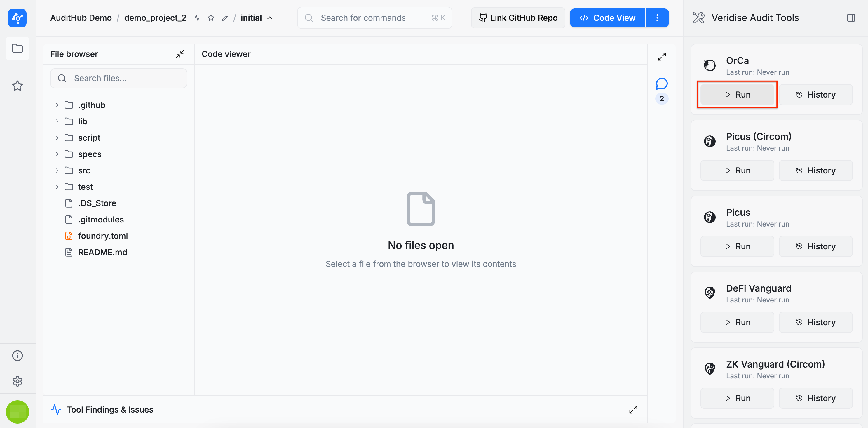The image size is (868, 428).
Task: Expand the src folder
Action: (x=57, y=170)
